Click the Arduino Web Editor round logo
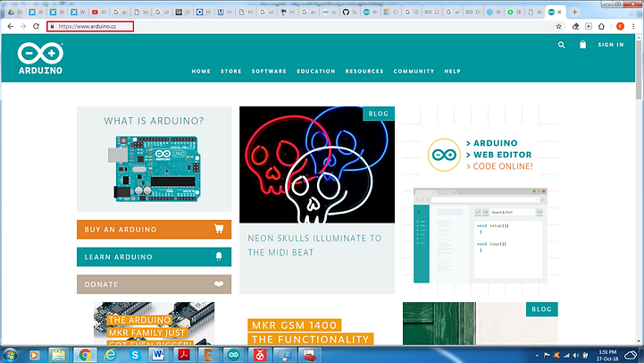Screen dimensions: 644x363 click(444, 155)
